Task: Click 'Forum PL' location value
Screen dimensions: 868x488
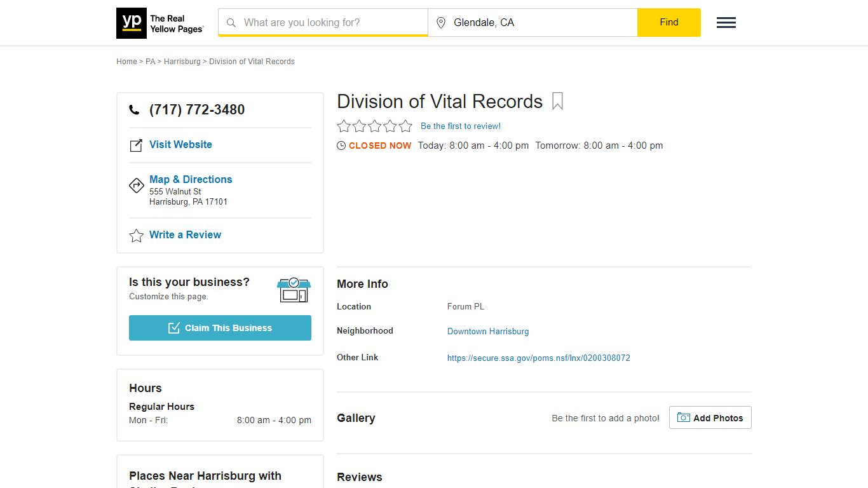Action: point(466,306)
